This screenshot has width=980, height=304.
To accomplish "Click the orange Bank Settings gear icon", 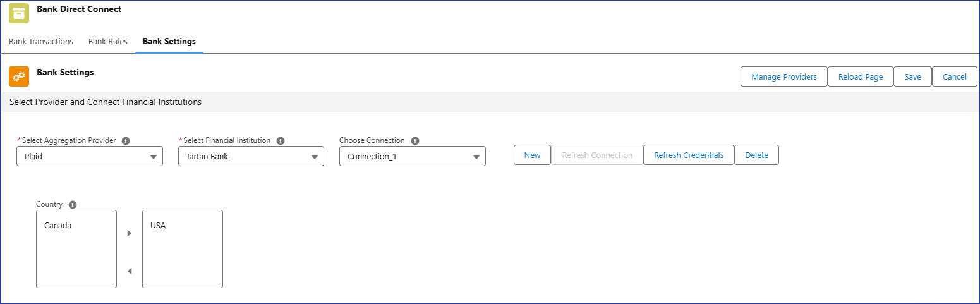I will coord(19,76).
